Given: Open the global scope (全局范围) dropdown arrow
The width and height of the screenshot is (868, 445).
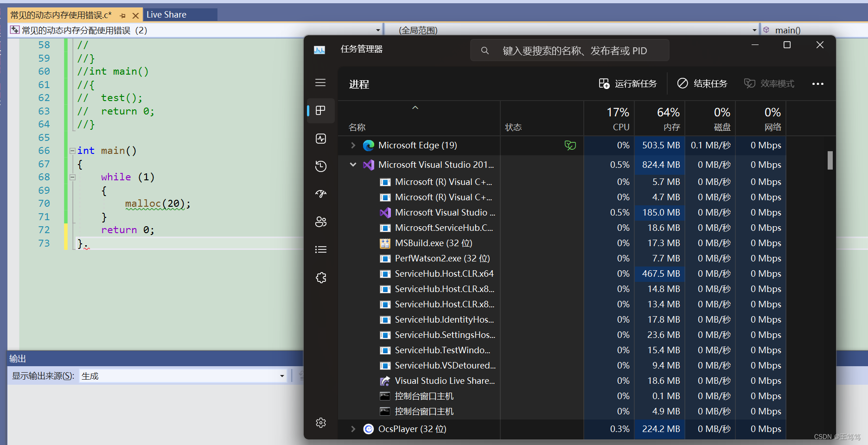Looking at the screenshot, I should click(x=754, y=31).
